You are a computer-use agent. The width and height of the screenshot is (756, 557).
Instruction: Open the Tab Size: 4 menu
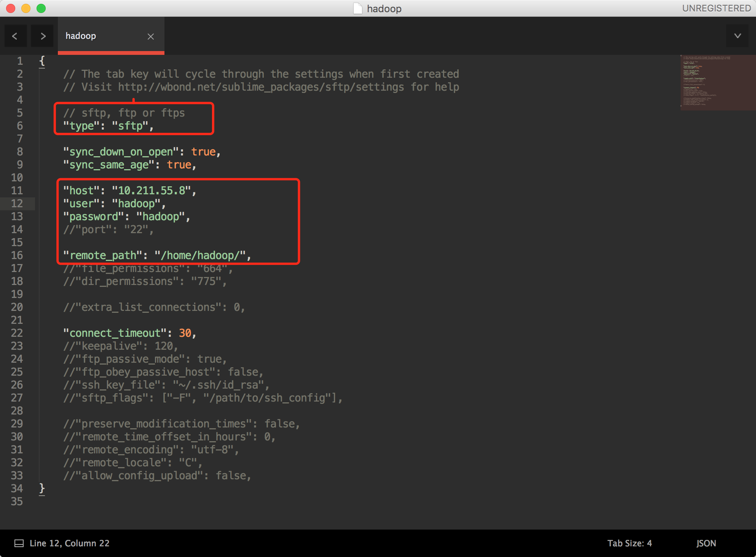tap(629, 543)
